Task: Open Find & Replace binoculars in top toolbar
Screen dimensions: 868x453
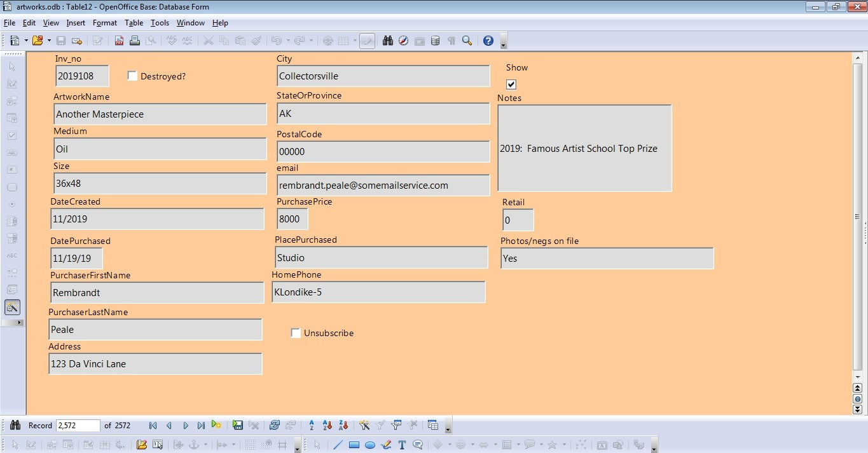Action: pyautogui.click(x=387, y=41)
